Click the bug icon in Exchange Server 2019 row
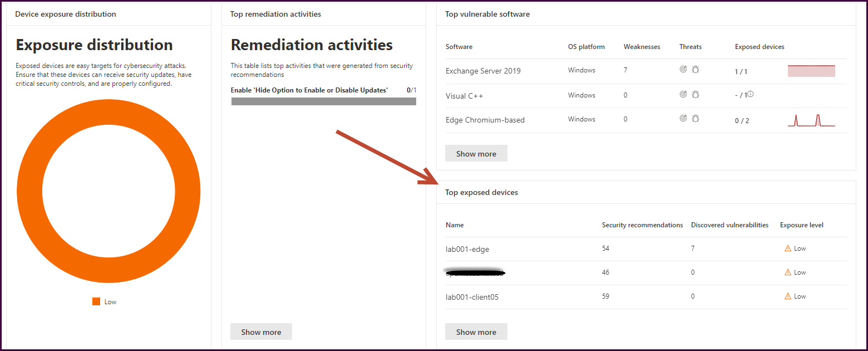 click(x=695, y=70)
